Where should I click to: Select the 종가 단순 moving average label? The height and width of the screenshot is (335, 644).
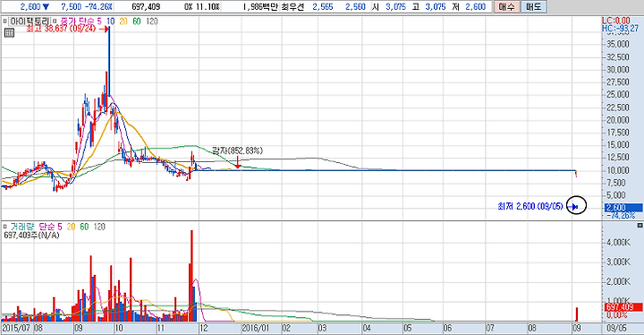pos(78,21)
